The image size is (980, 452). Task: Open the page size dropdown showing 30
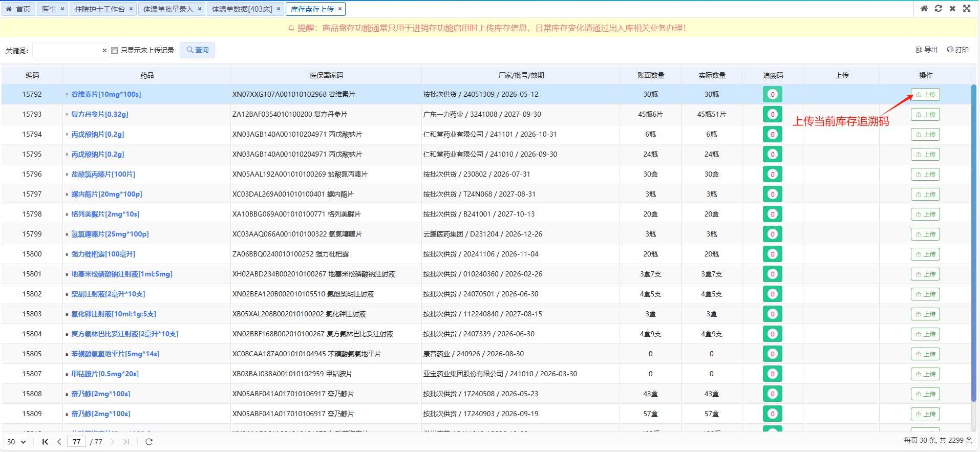coord(17,442)
